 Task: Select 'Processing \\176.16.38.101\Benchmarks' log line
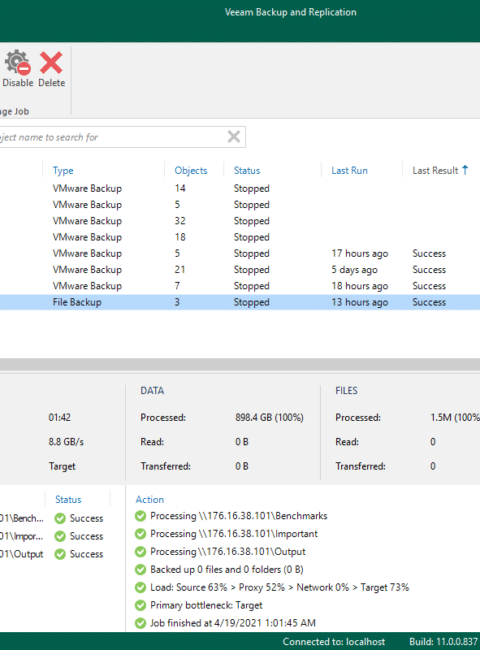[239, 516]
